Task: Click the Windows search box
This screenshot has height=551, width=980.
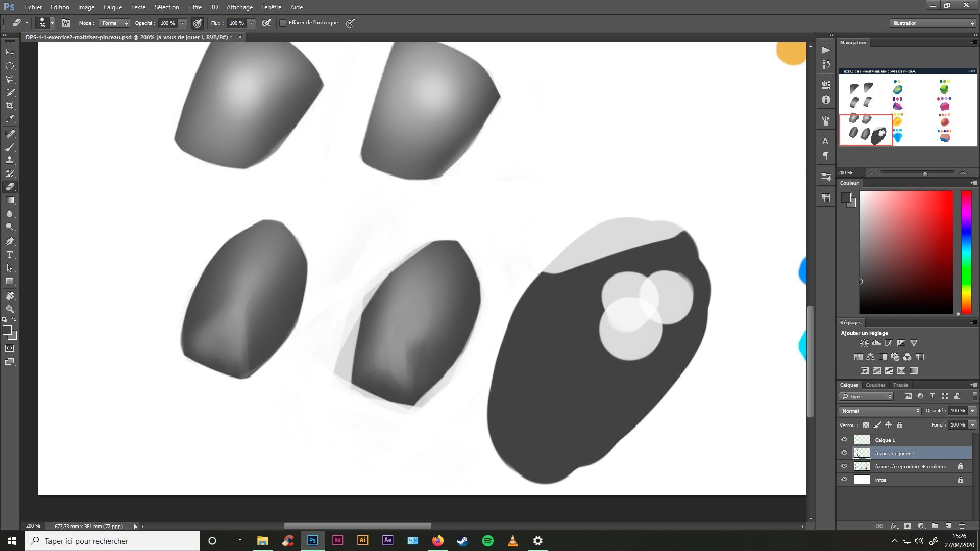Action: click(x=112, y=541)
